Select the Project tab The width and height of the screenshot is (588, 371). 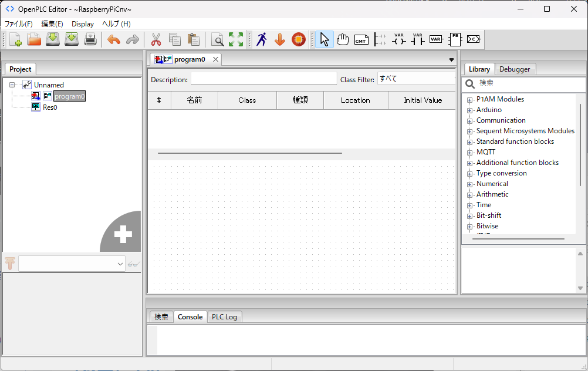point(21,69)
